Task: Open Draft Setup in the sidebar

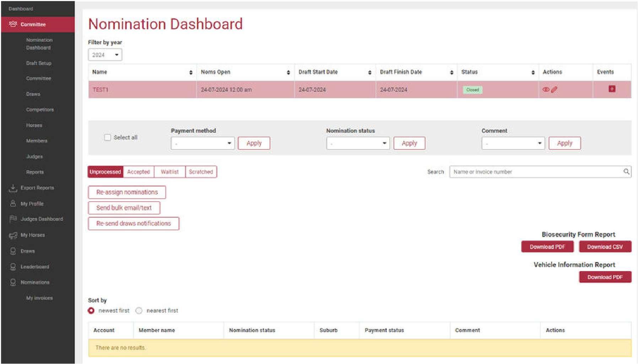Action: [x=39, y=63]
